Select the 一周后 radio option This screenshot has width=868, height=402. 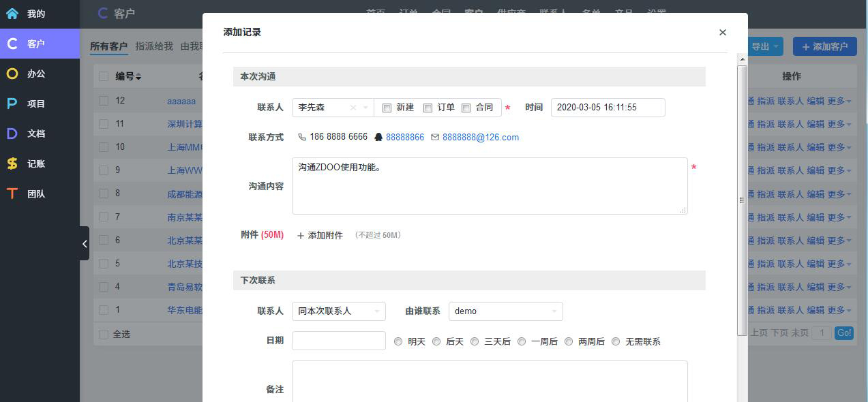pos(522,341)
